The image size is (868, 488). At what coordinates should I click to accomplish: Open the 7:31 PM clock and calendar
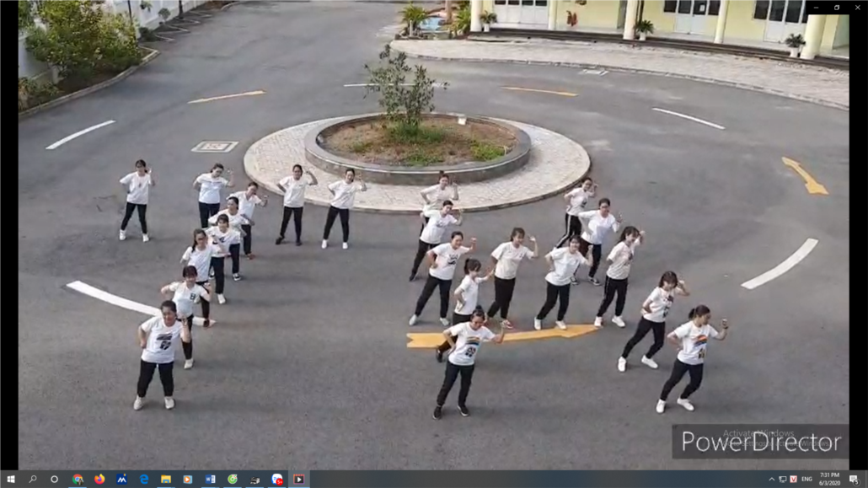(830, 479)
